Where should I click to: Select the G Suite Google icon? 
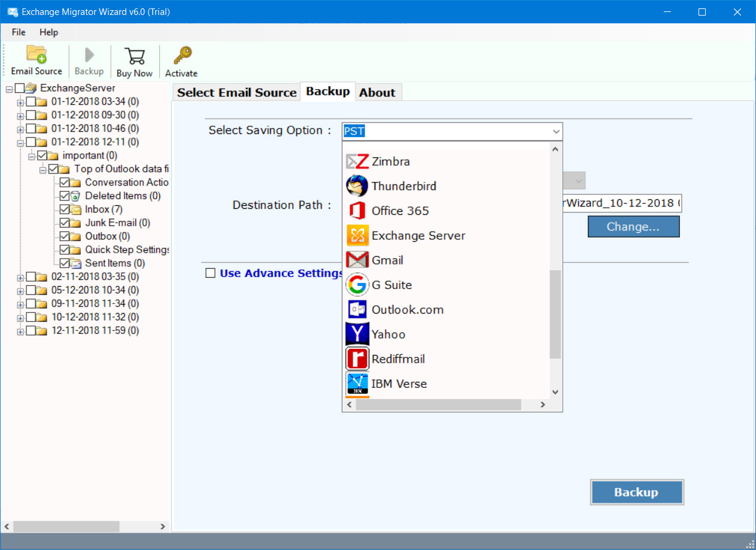357,285
